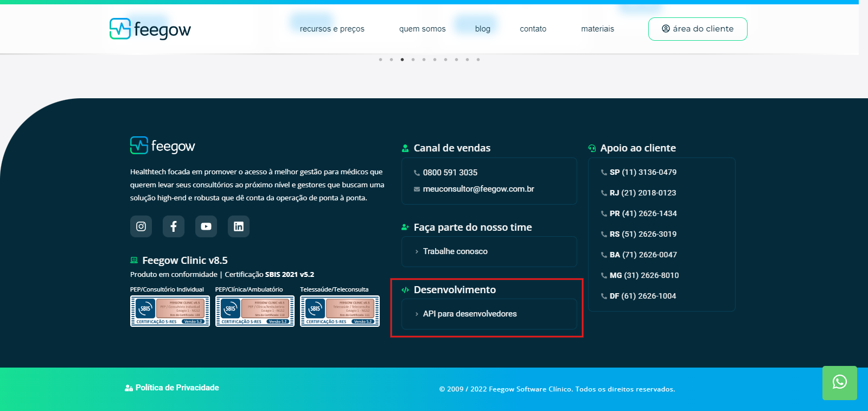Click the Canal de vendas heading
868x411 pixels.
click(452, 148)
